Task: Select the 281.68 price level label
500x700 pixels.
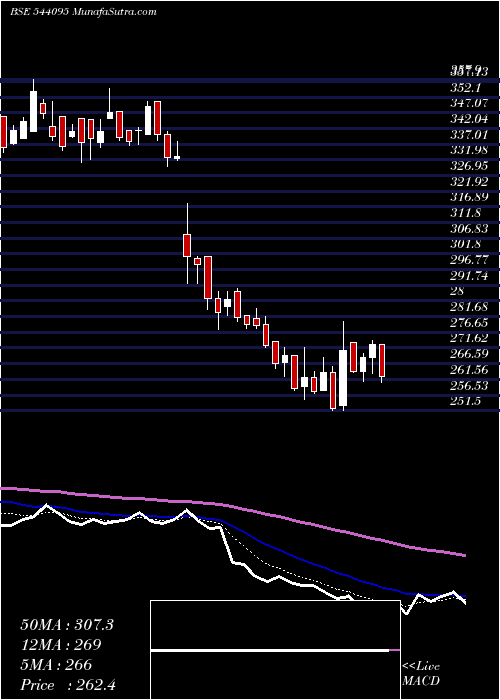Action: pyautogui.click(x=469, y=307)
